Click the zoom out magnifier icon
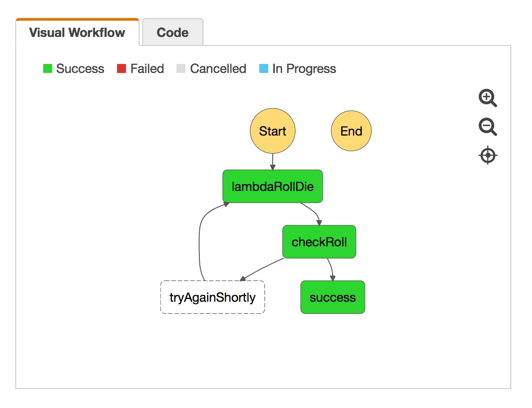 pos(487,127)
